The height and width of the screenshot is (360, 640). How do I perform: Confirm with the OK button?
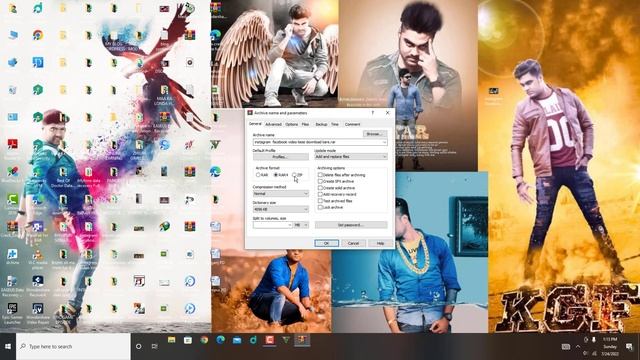[x=326, y=243]
